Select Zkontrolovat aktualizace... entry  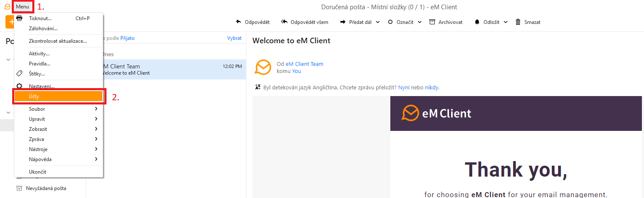coord(59,41)
